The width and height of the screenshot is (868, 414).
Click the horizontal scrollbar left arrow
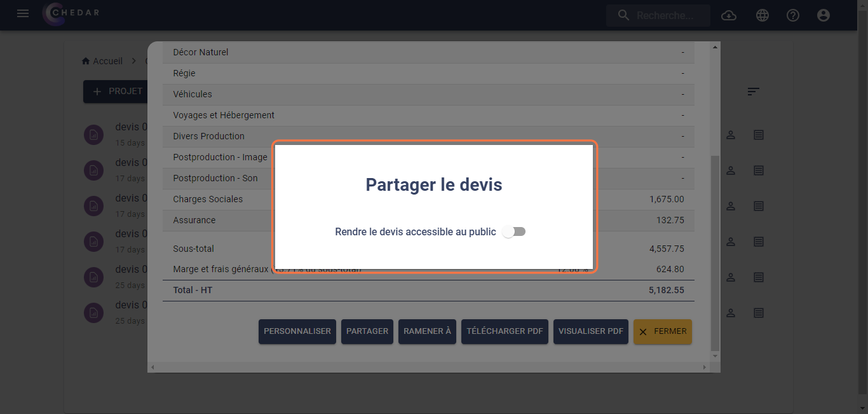152,368
